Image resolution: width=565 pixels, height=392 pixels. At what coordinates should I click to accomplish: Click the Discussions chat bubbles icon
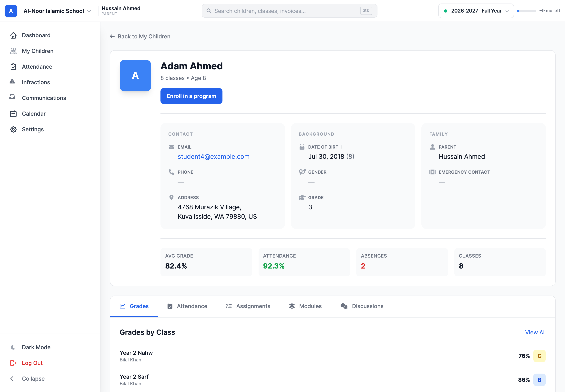click(x=344, y=306)
